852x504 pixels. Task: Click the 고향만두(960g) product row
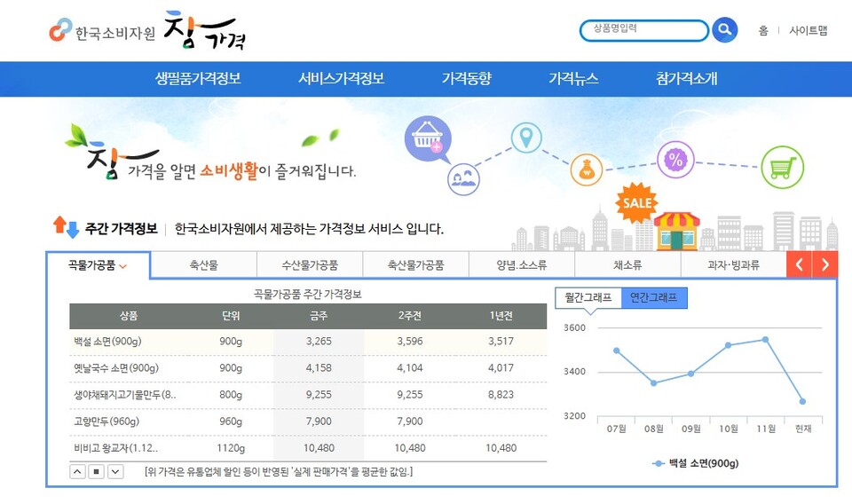point(308,421)
